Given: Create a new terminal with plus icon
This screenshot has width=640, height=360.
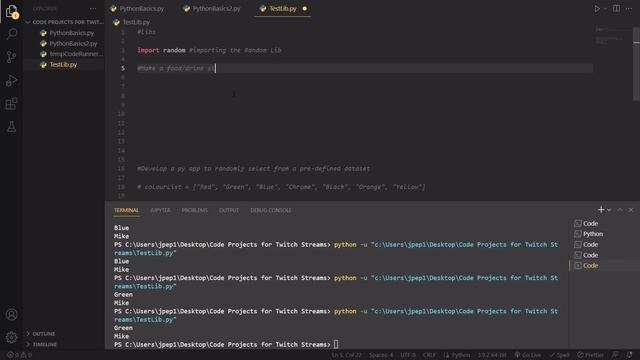Looking at the screenshot, I should point(601,210).
